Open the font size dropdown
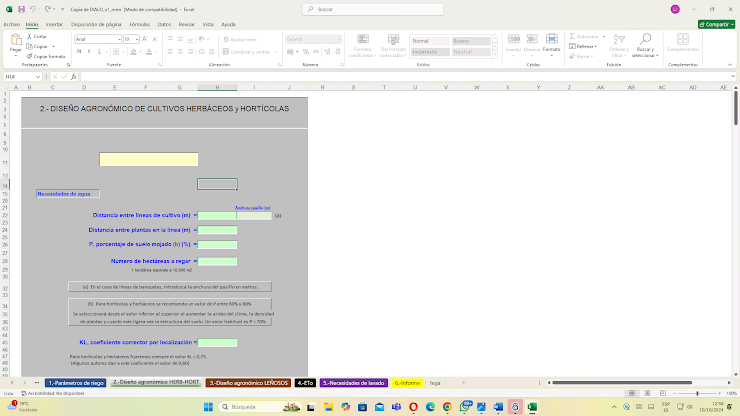 point(137,39)
